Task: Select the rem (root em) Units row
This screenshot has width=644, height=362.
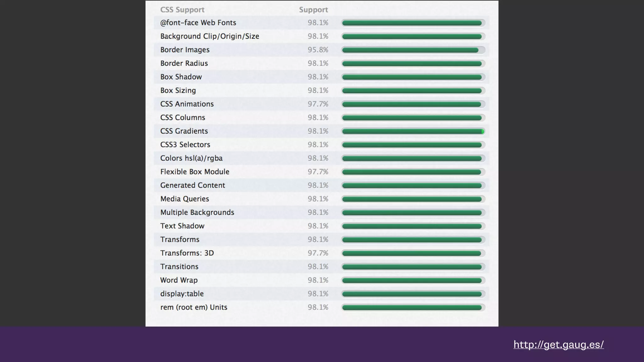Action: (x=194, y=307)
